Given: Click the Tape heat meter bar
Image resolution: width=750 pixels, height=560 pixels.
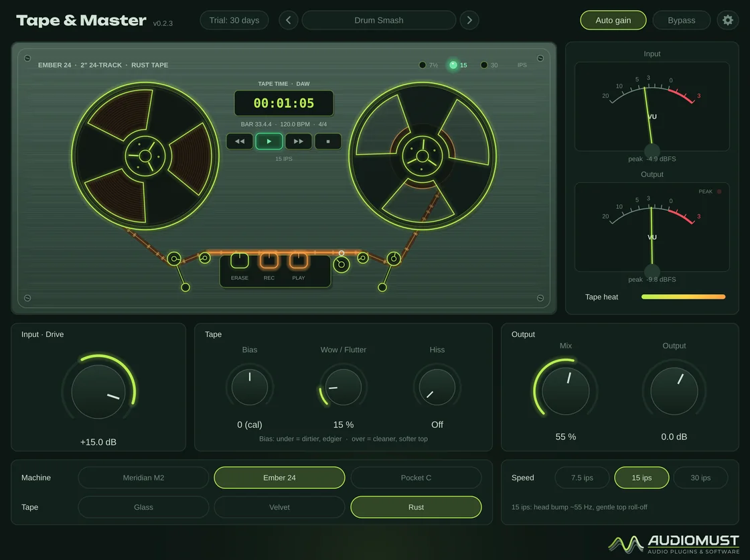Looking at the screenshot, I should pyautogui.click(x=683, y=297).
